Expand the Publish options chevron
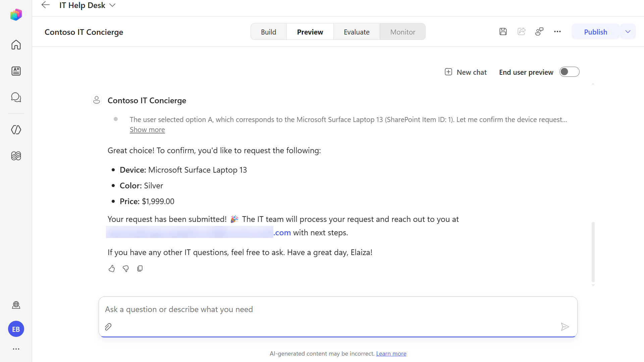Viewport: 644px width, 362px height. click(x=628, y=32)
